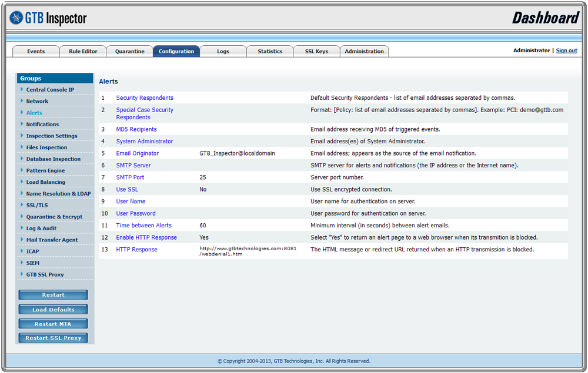The height and width of the screenshot is (373, 588).
Task: Expand the Notifications group arrow
Action: click(x=22, y=124)
